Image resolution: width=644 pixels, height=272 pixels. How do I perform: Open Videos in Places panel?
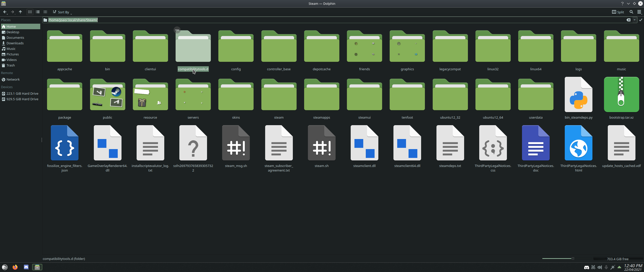[x=21, y=60]
